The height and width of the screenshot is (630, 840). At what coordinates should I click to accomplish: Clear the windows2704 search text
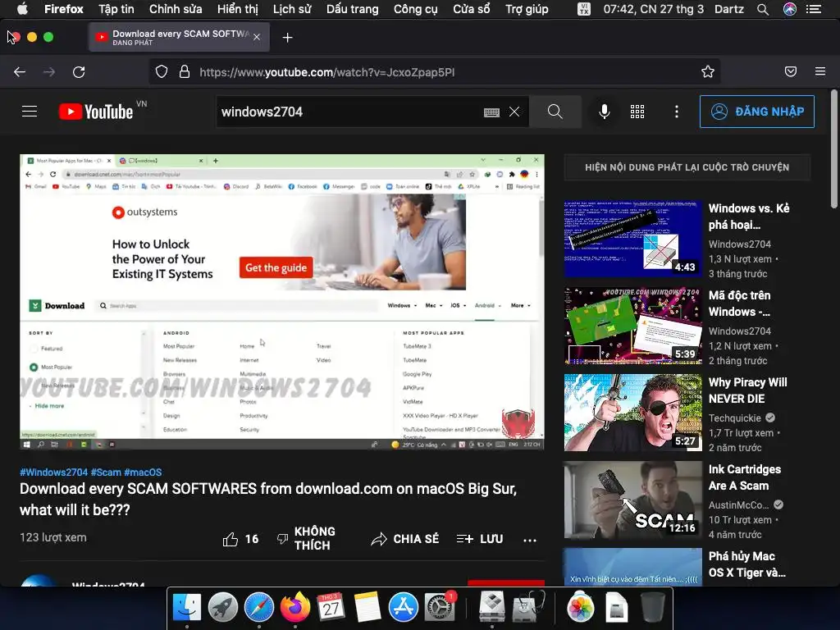point(514,112)
